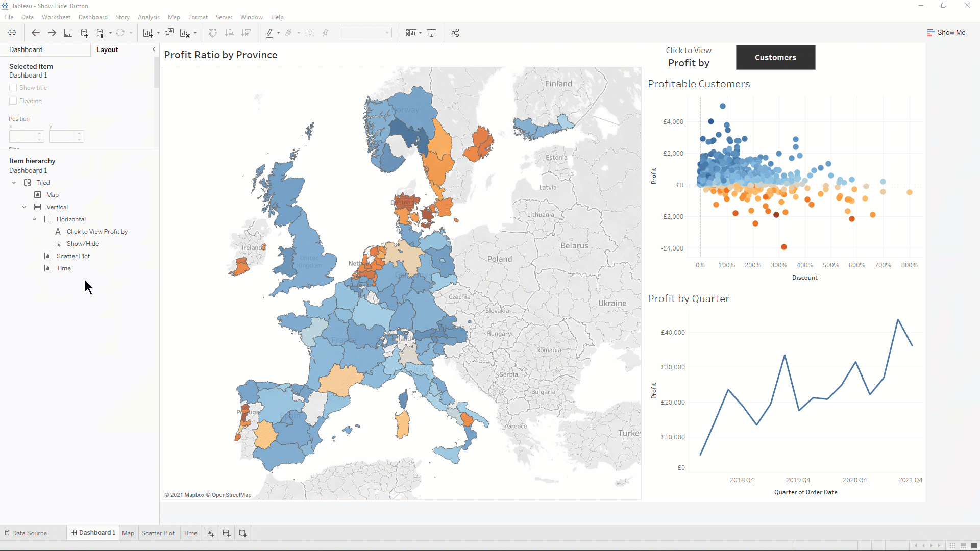This screenshot has width=980, height=551.
Task: Open the Fit view dropdown combo box
Action: [365, 33]
